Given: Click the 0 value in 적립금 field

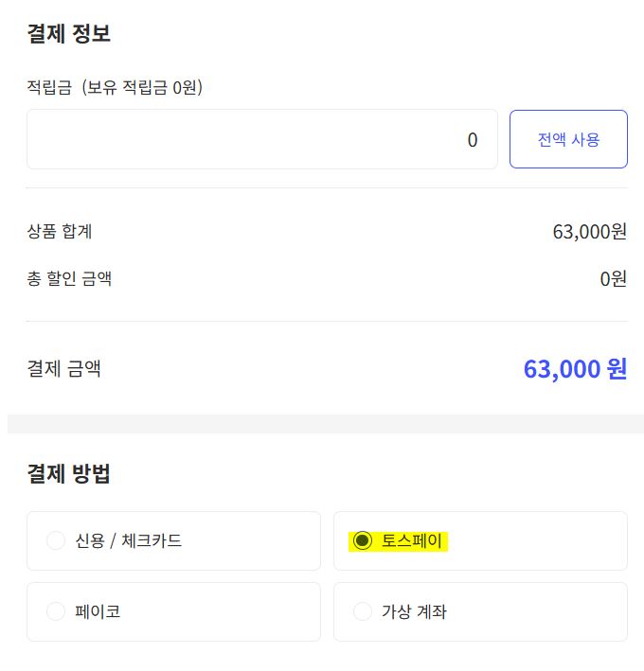Looking at the screenshot, I should 473,140.
